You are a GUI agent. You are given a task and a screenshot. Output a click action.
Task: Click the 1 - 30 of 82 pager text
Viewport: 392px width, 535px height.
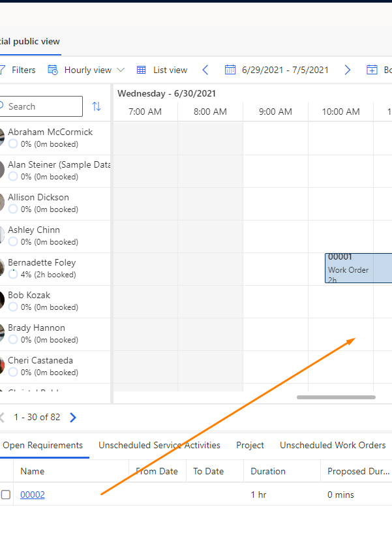click(37, 418)
